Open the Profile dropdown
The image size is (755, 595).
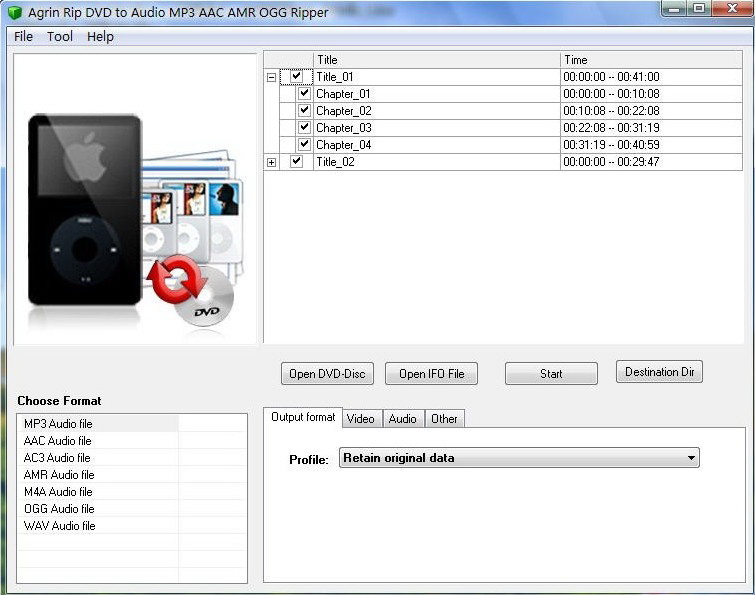tap(519, 458)
